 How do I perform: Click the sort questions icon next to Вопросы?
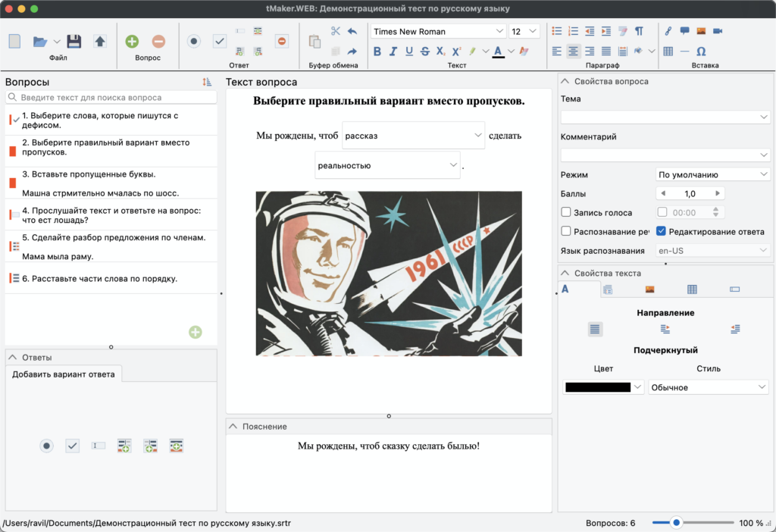[x=207, y=82]
